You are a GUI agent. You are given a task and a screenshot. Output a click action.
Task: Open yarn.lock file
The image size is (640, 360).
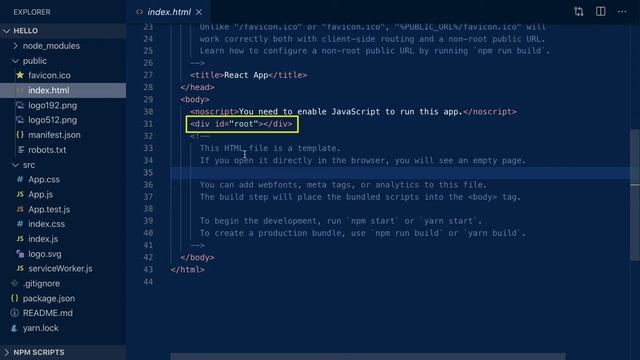(63, 328)
